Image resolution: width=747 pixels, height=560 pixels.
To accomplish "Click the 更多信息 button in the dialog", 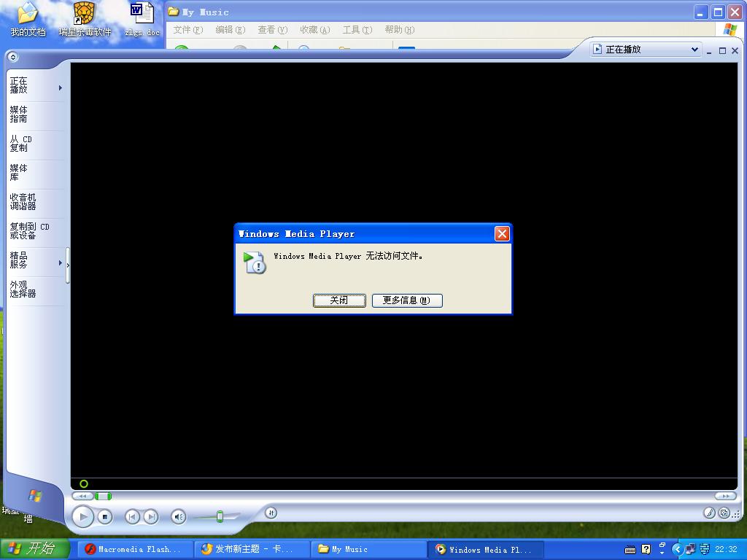I will 407,300.
